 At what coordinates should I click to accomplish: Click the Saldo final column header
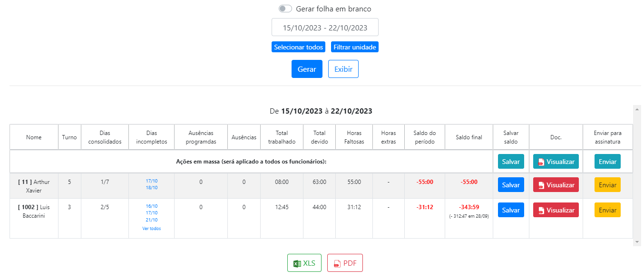(469, 137)
